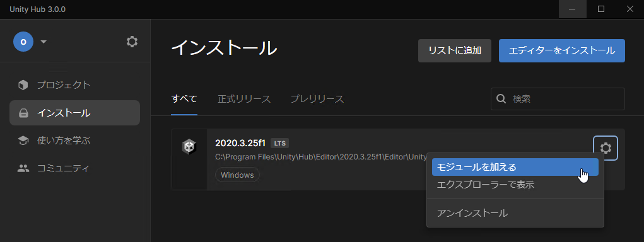The image size is (644, 242).
Task: Click the エディターをインストール button
Action: pos(562,51)
